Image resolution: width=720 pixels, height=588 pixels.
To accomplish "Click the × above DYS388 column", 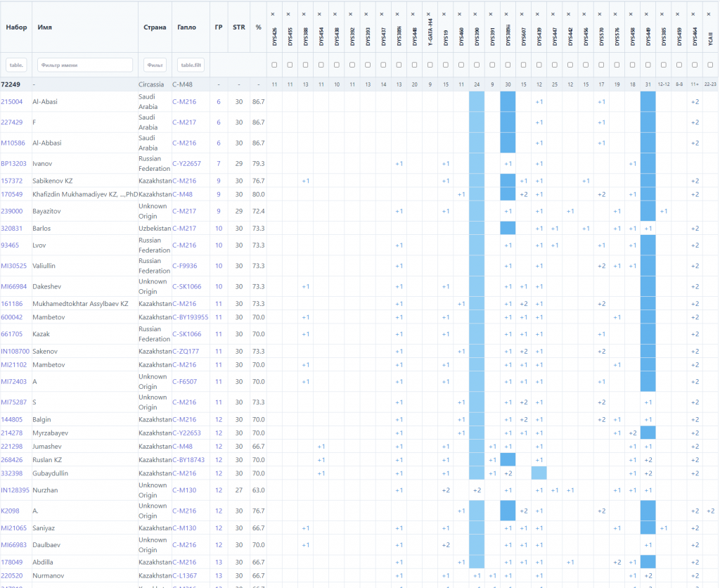I will pyautogui.click(x=305, y=14).
